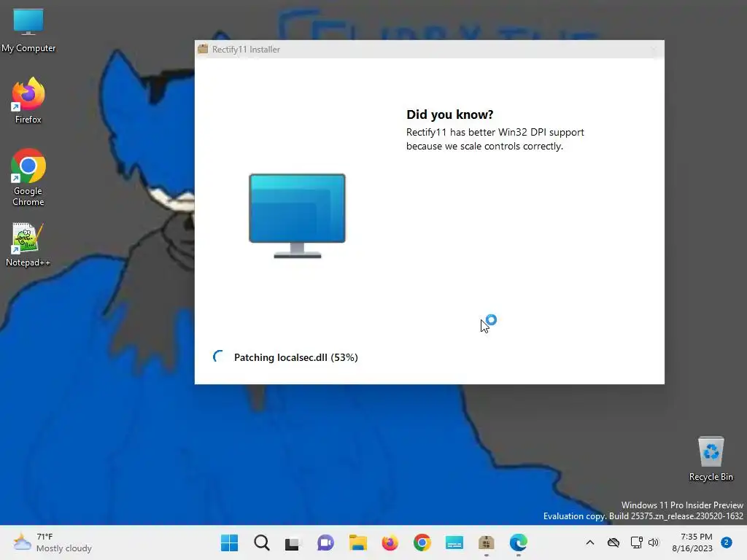Switch to Rectify11 Installer taskbar icon
This screenshot has width=747, height=560.
[x=486, y=542]
